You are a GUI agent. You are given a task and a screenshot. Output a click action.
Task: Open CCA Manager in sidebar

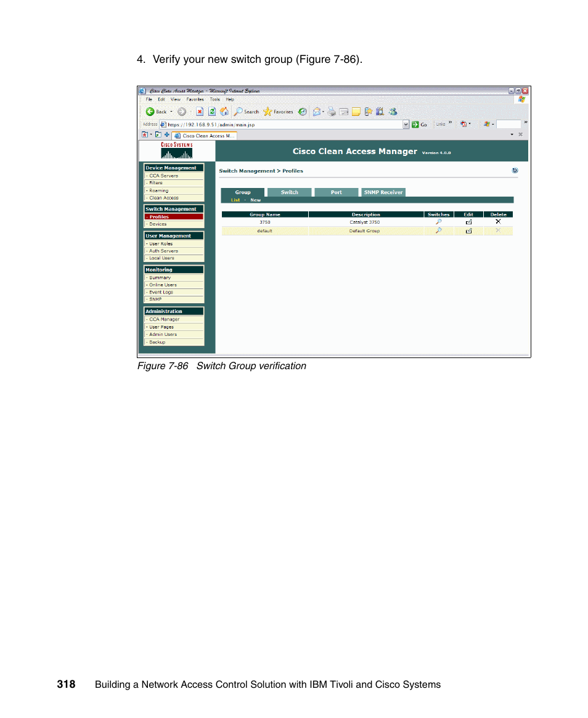coord(174,320)
